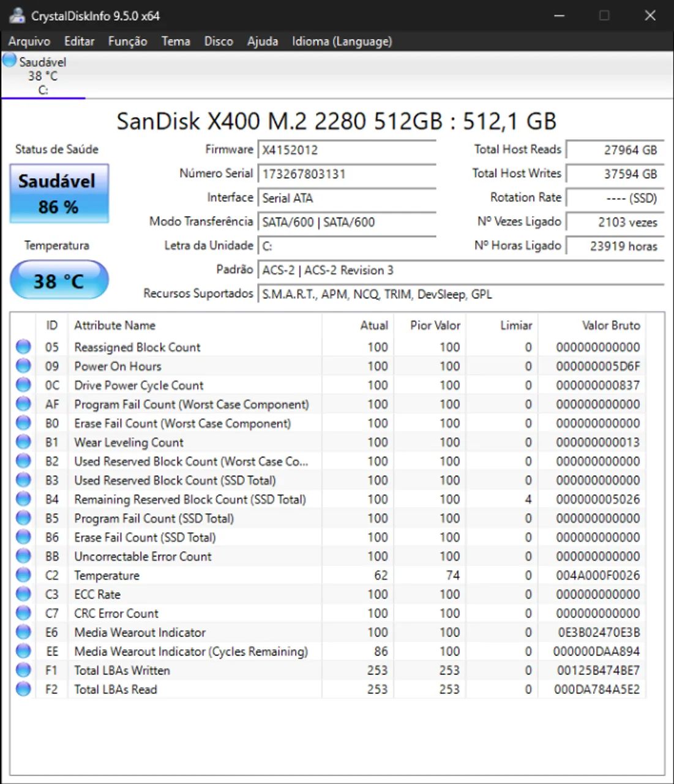The width and height of the screenshot is (674, 784).
Task: Click the status orb for ECC Rate
Action: click(x=23, y=594)
